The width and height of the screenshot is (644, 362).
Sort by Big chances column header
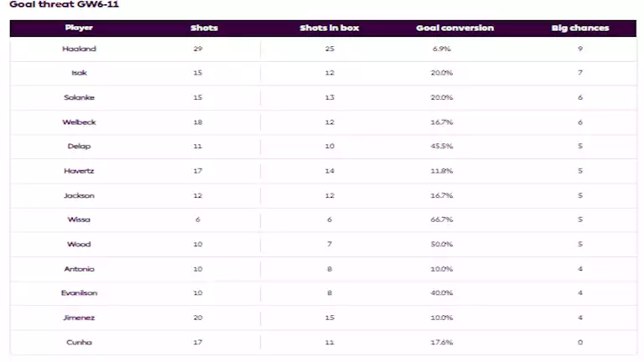point(580,28)
